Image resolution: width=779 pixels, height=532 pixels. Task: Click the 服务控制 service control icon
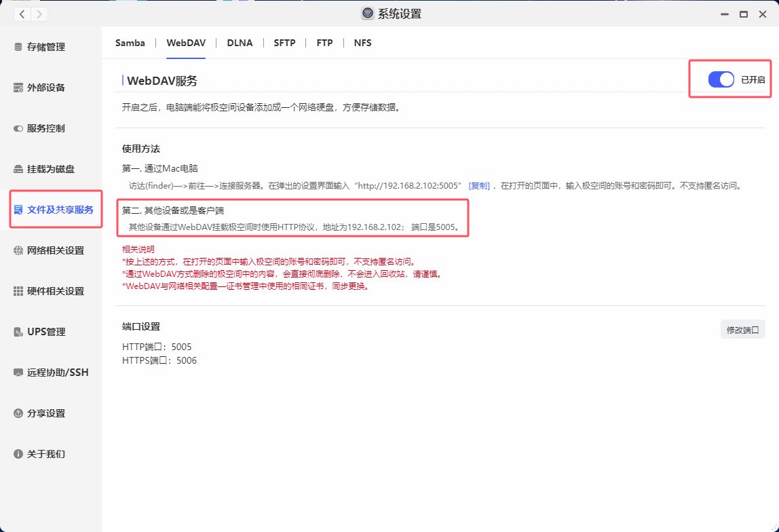[x=18, y=128]
